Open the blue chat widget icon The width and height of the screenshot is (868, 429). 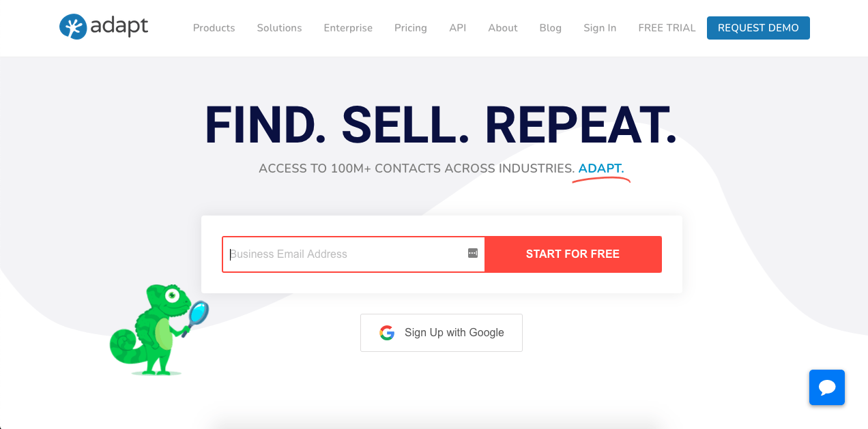coord(827,387)
